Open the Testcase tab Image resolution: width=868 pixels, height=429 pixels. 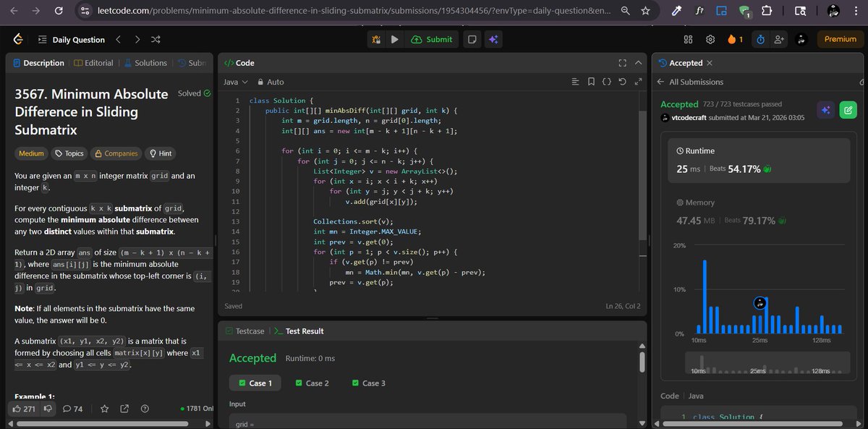point(245,331)
